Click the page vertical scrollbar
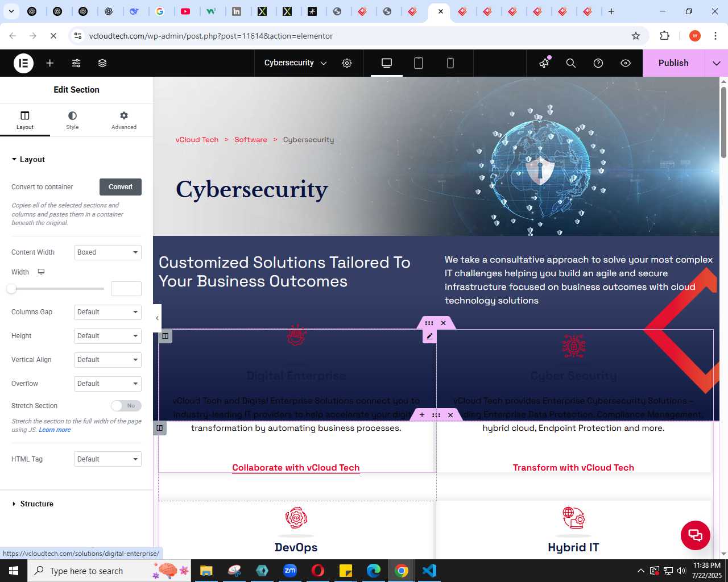 point(723,122)
